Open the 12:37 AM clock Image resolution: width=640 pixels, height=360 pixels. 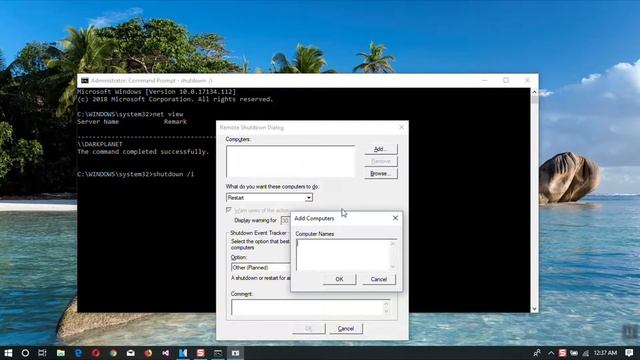[x=605, y=353]
